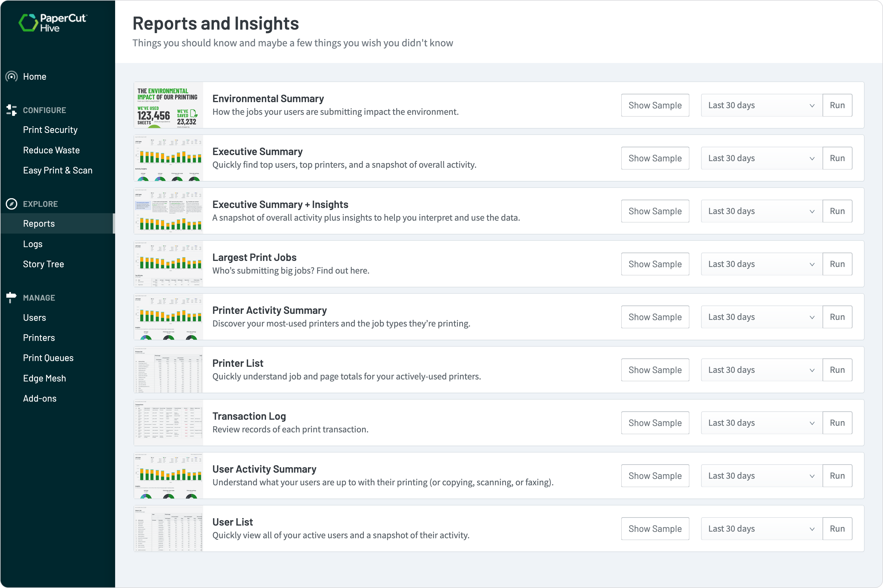Go to Reduce Waste configuration
Image resolution: width=883 pixels, height=588 pixels.
(x=52, y=150)
